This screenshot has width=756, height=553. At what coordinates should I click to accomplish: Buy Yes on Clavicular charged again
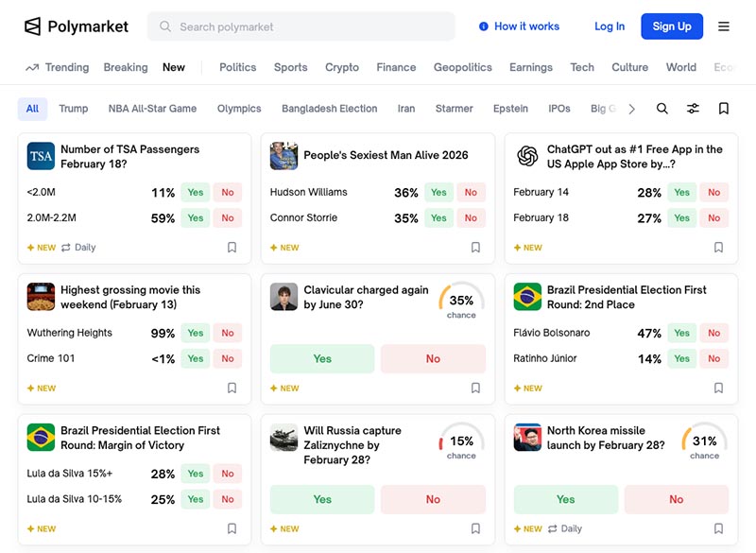coord(322,358)
